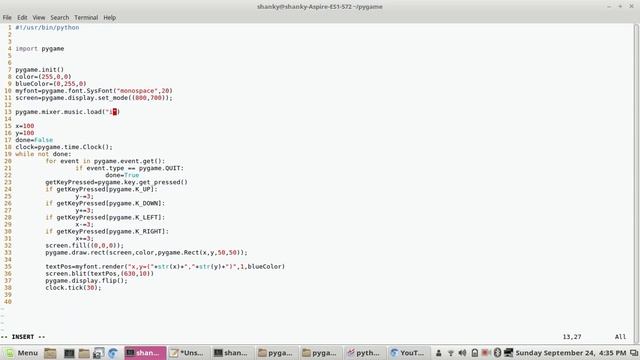The image size is (640, 360).
Task: Click the 'screen.fill((0,0,0));' line
Action: point(84,246)
